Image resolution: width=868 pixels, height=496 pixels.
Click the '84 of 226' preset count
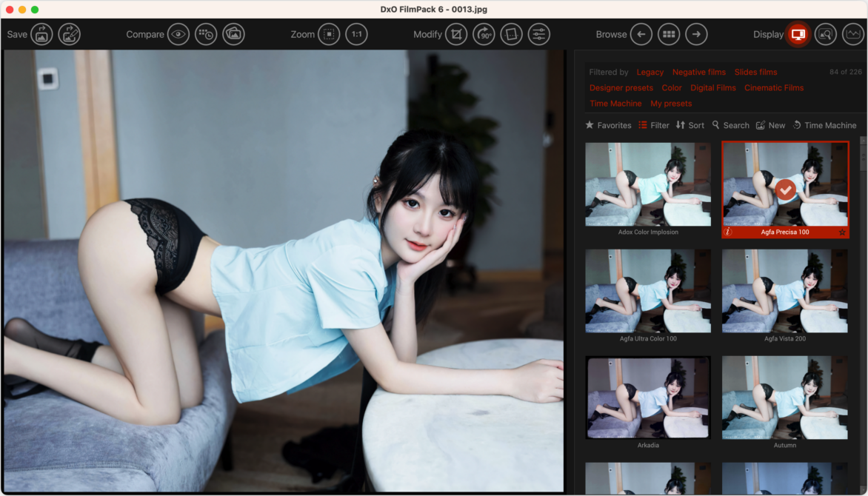(x=845, y=72)
